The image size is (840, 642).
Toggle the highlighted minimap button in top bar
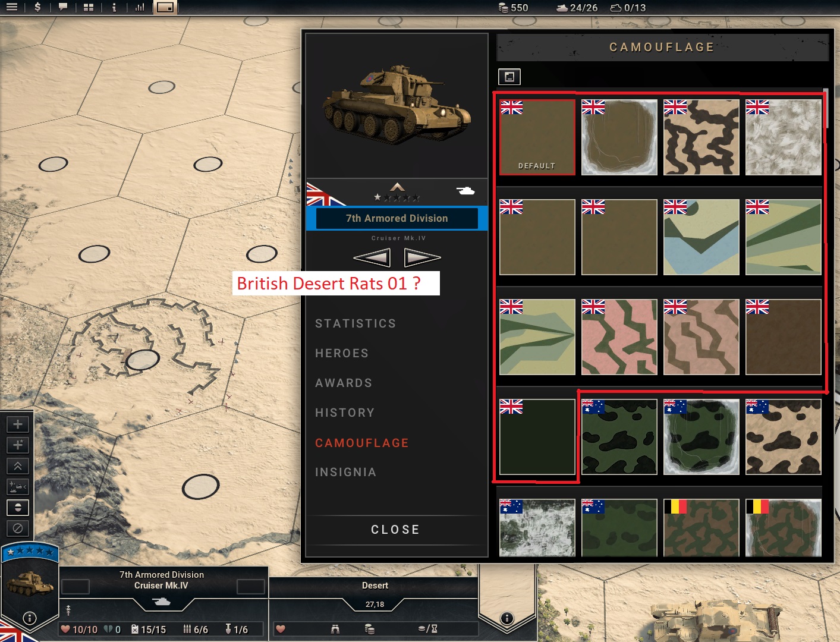point(165,7)
